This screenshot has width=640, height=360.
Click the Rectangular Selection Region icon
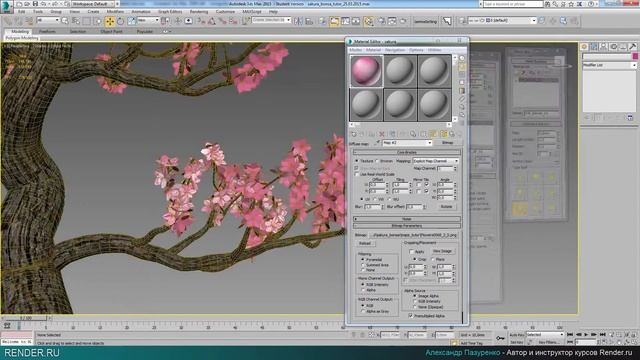(87, 21)
